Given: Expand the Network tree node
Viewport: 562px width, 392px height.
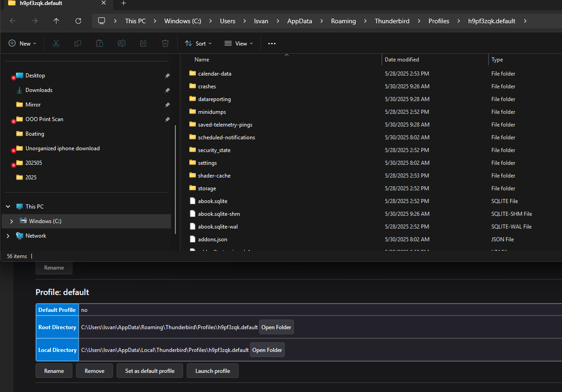Looking at the screenshot, I should pyautogui.click(x=8, y=236).
